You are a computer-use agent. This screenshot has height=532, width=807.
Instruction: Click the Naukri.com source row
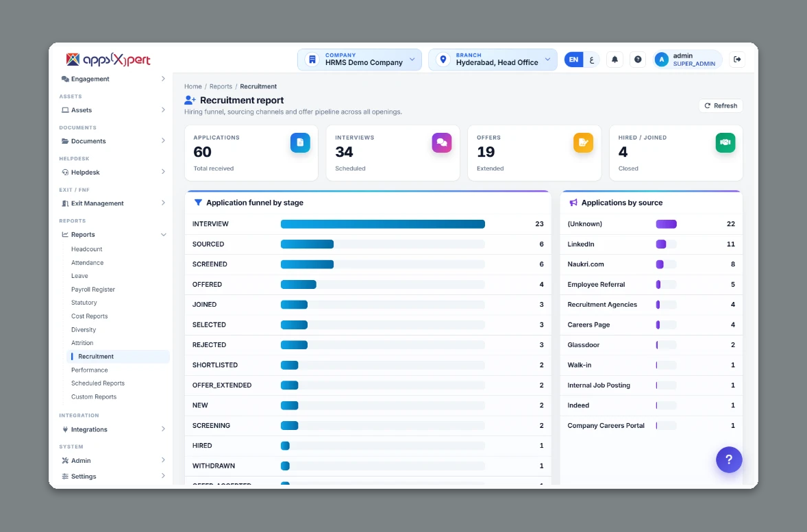pos(651,264)
